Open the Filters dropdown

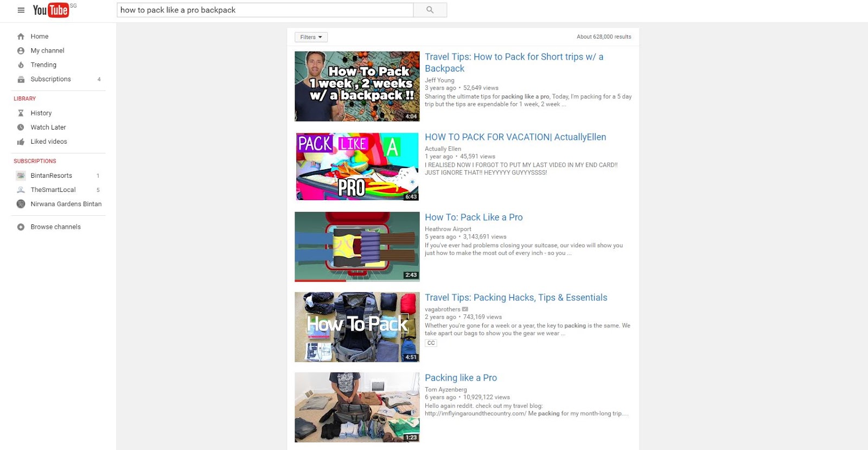point(311,37)
